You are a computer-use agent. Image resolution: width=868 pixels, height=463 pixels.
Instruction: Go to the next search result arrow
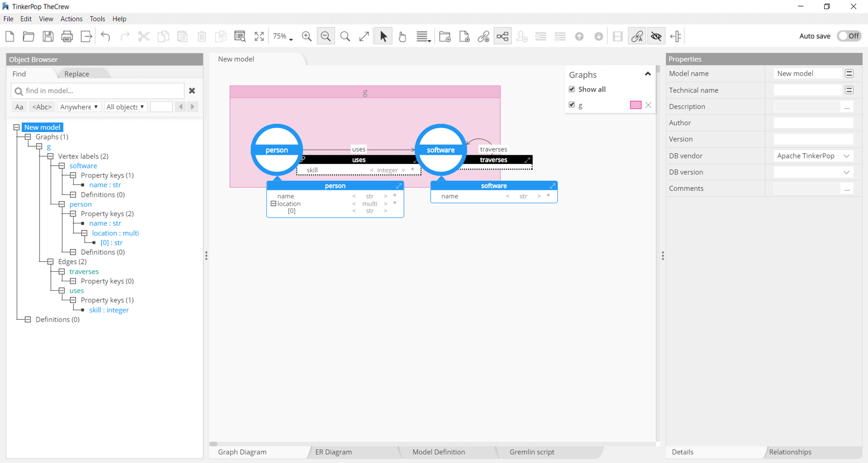point(193,107)
